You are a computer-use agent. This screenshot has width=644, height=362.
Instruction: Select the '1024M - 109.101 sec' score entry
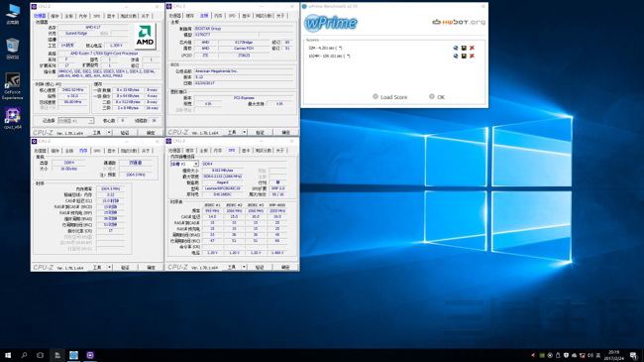[x=329, y=56]
